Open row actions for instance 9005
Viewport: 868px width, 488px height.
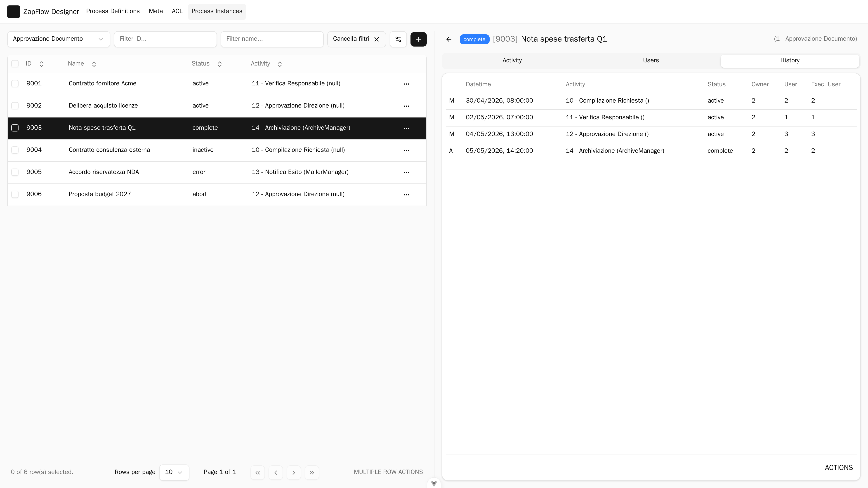point(406,172)
